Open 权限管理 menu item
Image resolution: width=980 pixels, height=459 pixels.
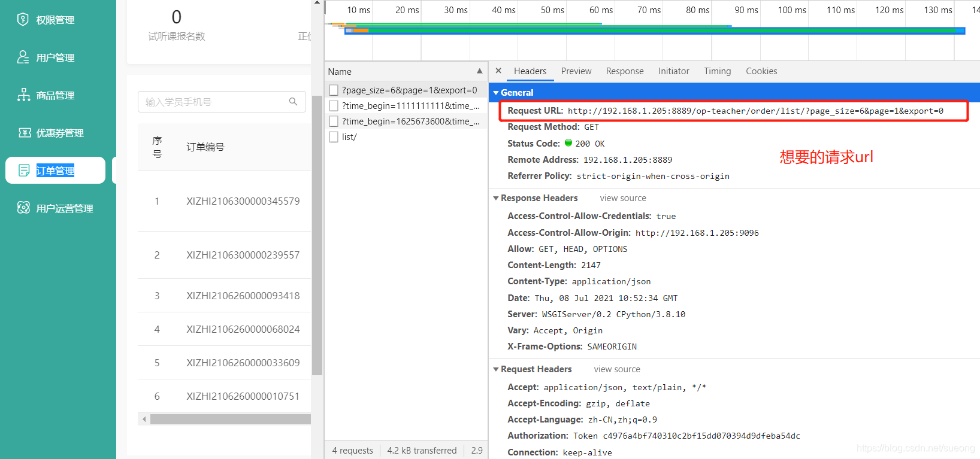(x=55, y=20)
